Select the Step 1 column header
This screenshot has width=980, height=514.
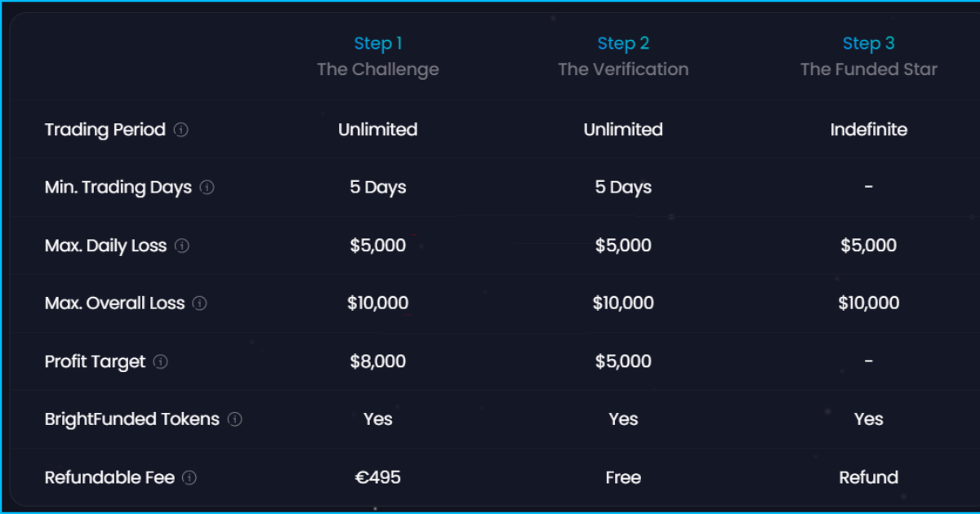pos(378,43)
